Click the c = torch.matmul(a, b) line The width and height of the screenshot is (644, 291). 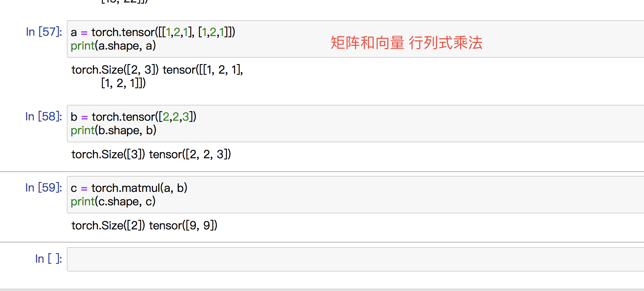pos(129,188)
